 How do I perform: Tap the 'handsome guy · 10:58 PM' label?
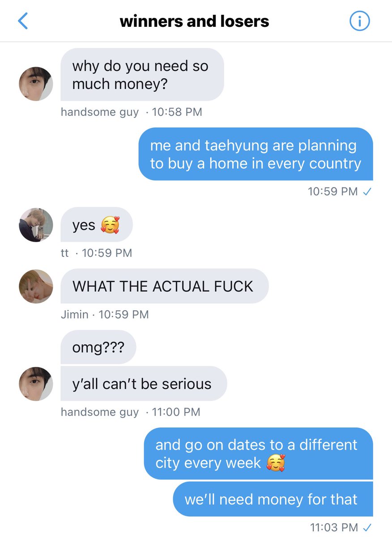click(x=131, y=112)
